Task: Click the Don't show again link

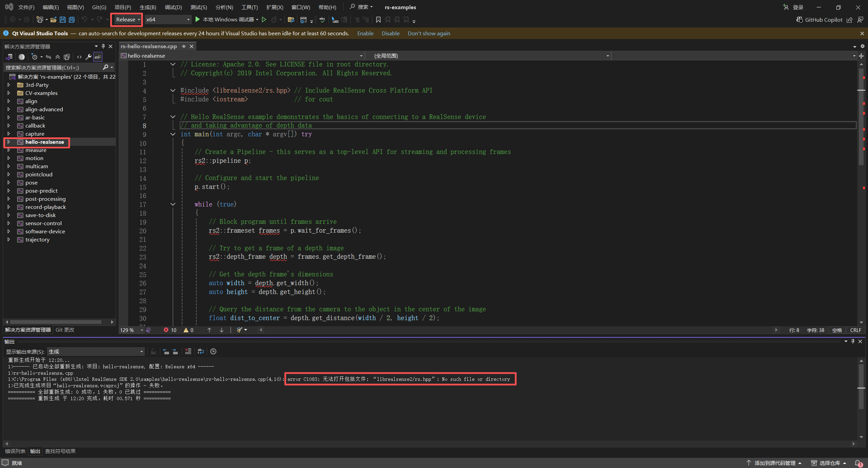Action: click(429, 33)
